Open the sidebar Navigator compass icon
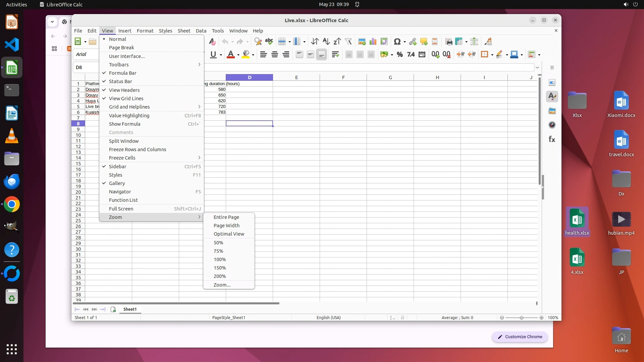The width and height of the screenshot is (644, 362). click(x=552, y=125)
